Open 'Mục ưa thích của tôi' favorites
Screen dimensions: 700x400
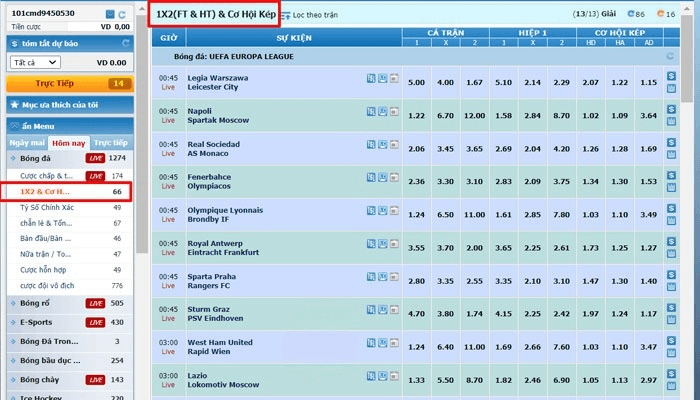[x=70, y=105]
